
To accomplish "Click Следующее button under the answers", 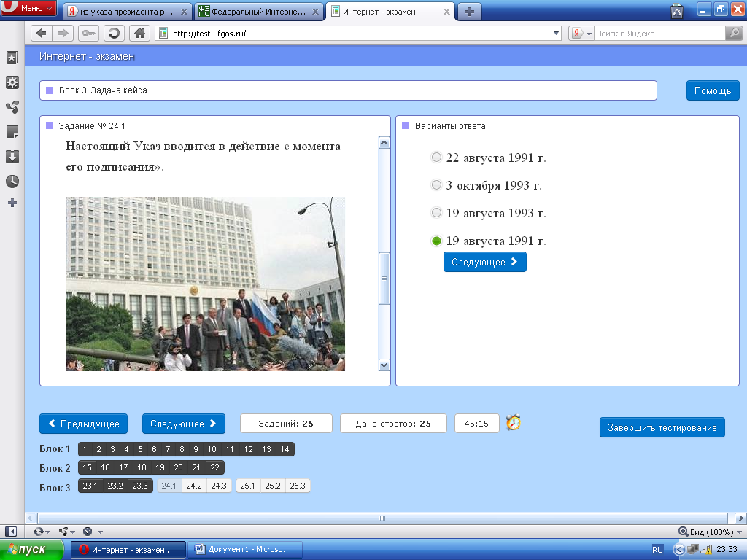I will (484, 262).
